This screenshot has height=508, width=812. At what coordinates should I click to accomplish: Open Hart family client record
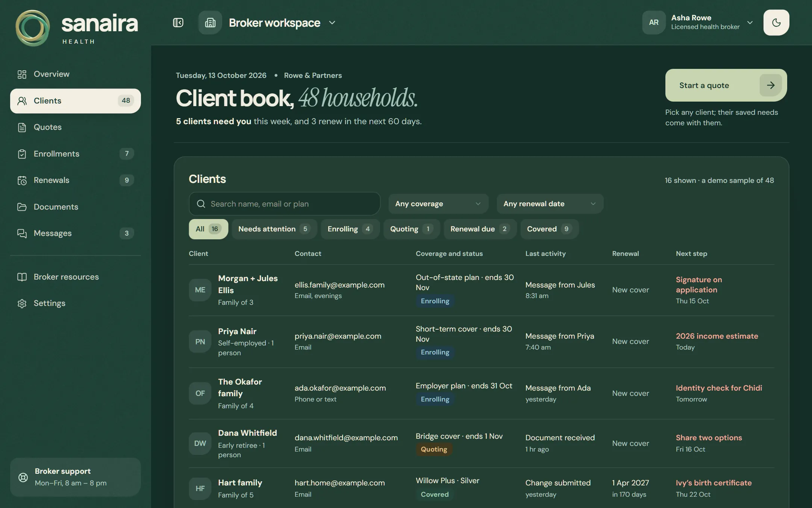[x=240, y=482]
